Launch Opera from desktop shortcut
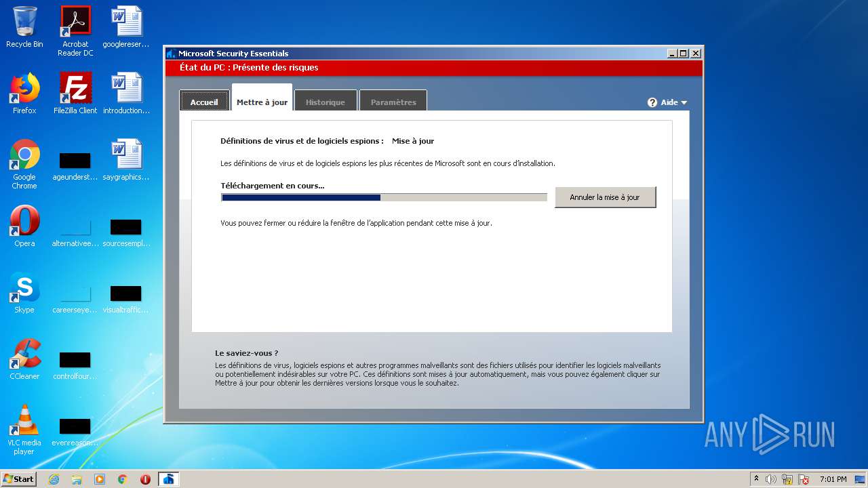Viewport: 868px width, 488px height. click(x=24, y=226)
